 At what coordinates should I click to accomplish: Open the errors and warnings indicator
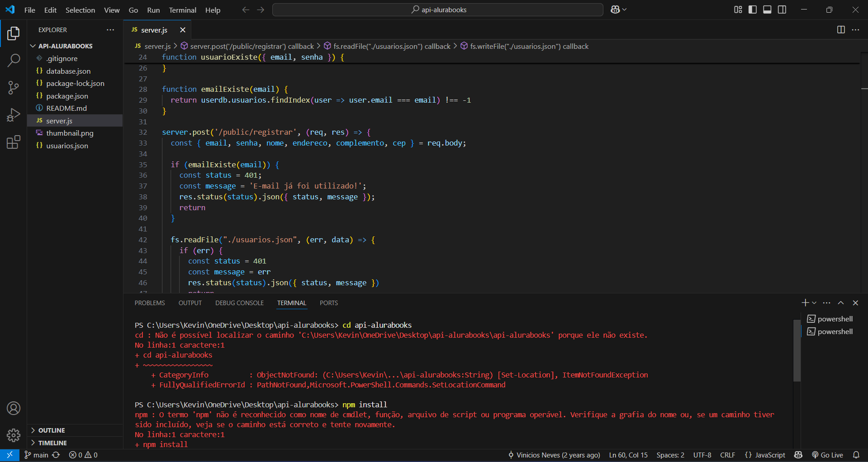pyautogui.click(x=83, y=455)
